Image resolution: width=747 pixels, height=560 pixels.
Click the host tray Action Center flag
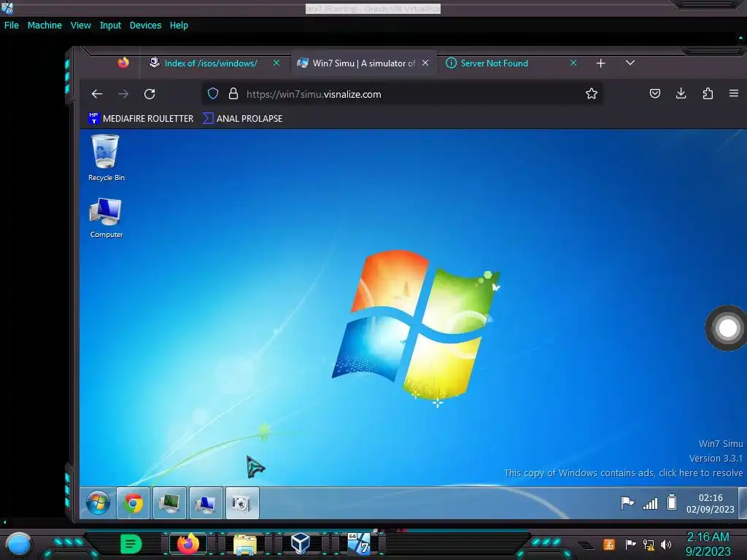pos(630,544)
